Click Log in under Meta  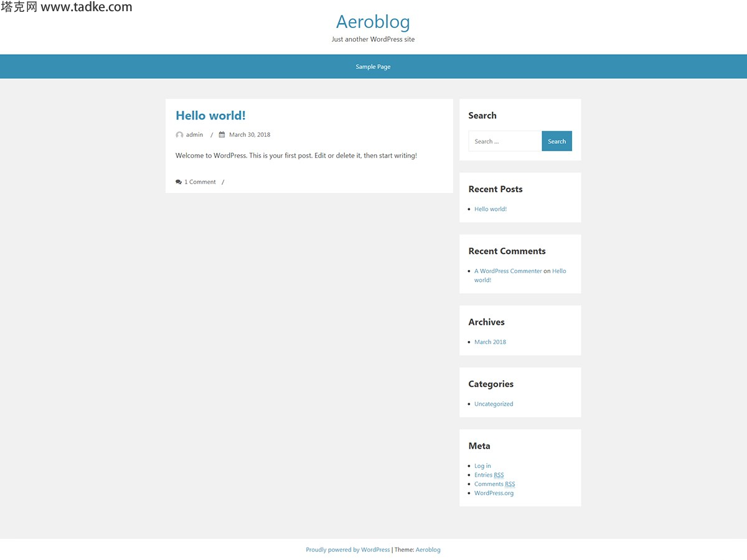click(x=482, y=466)
